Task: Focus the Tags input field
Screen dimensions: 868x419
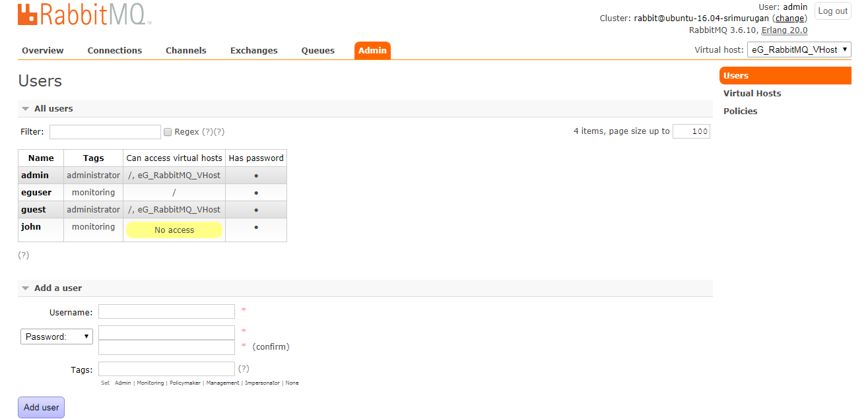Action: (x=166, y=369)
